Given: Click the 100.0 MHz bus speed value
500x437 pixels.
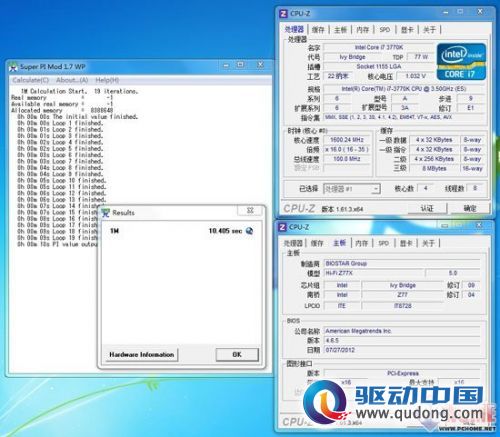Looking at the screenshot, I should 347,159.
